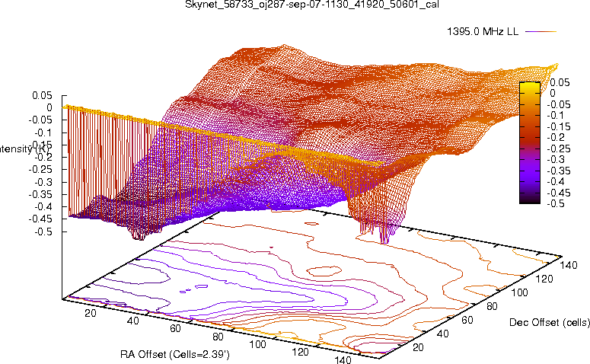Click the -0.5 tick on the intensity axis

(x=43, y=231)
